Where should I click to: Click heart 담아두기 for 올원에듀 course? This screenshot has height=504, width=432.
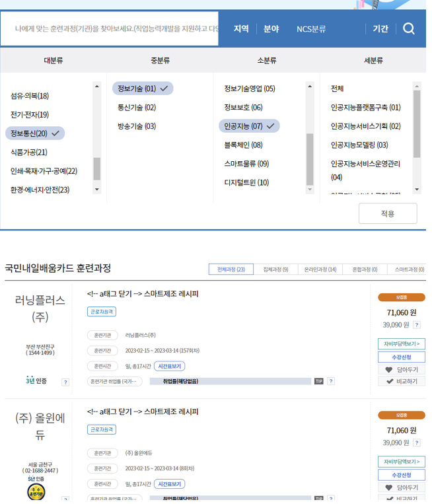[402, 487]
